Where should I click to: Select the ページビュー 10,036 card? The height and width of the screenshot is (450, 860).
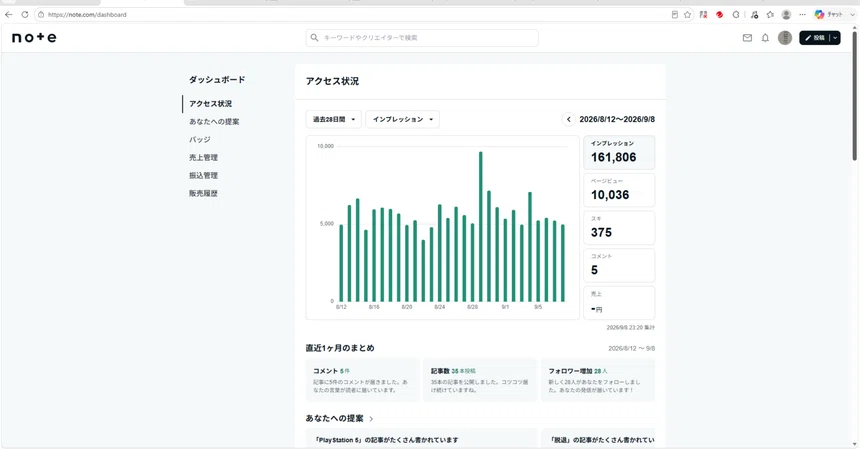click(x=619, y=190)
